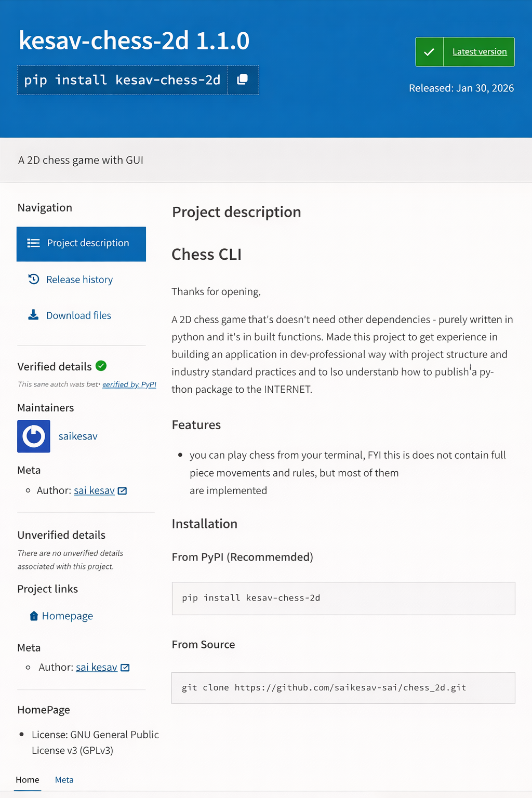
Task: Select Download files in the navigation sidebar
Action: pos(78,315)
